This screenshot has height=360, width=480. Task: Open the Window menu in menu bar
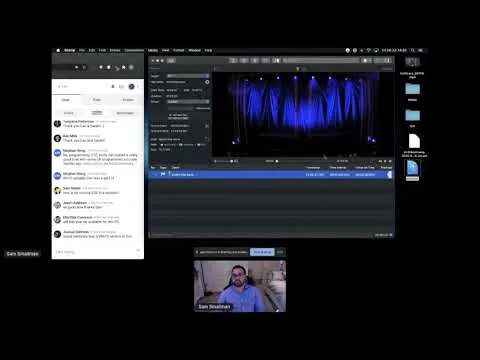(x=194, y=50)
